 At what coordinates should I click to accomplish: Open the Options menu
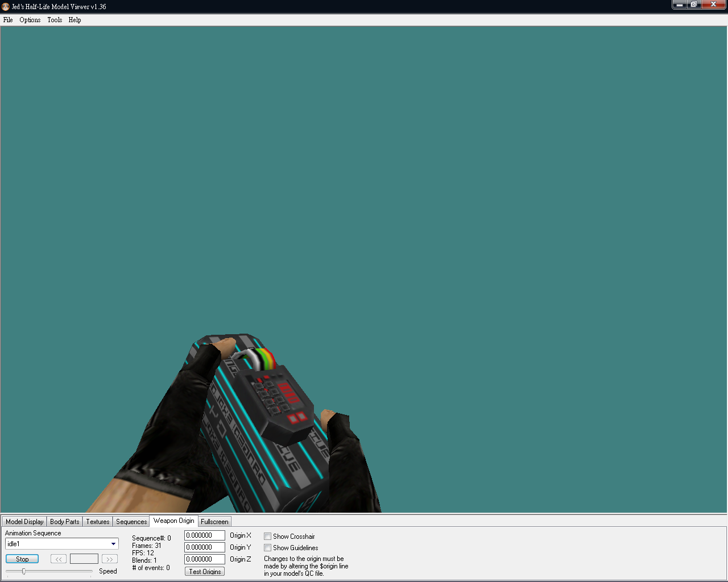point(30,20)
